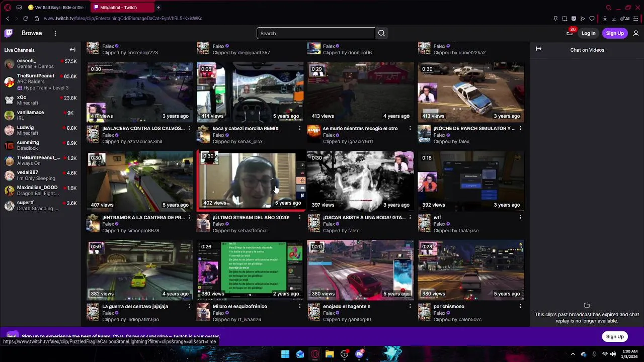Play the ¡ÚLTIMO STREAM DEL AÑO 2020! thumbnail
The width and height of the screenshot is (644, 362).
click(250, 181)
